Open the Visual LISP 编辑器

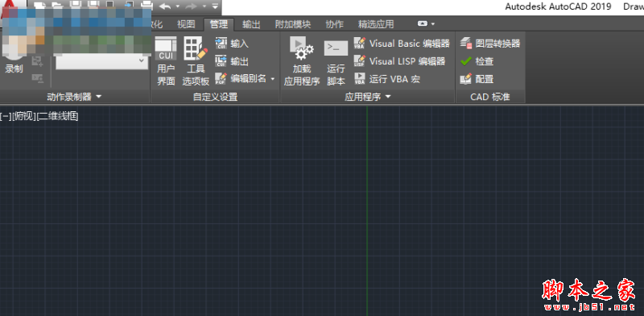click(399, 61)
